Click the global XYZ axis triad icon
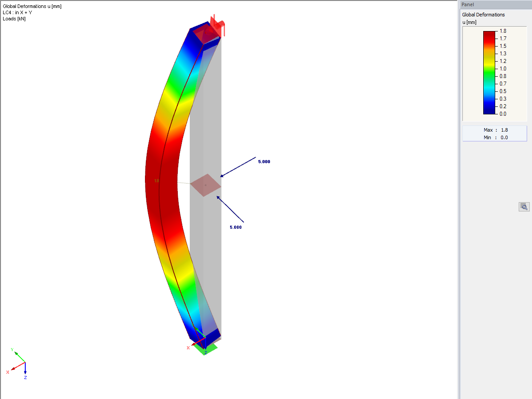Viewport: 532px width, 399px height. point(17,364)
